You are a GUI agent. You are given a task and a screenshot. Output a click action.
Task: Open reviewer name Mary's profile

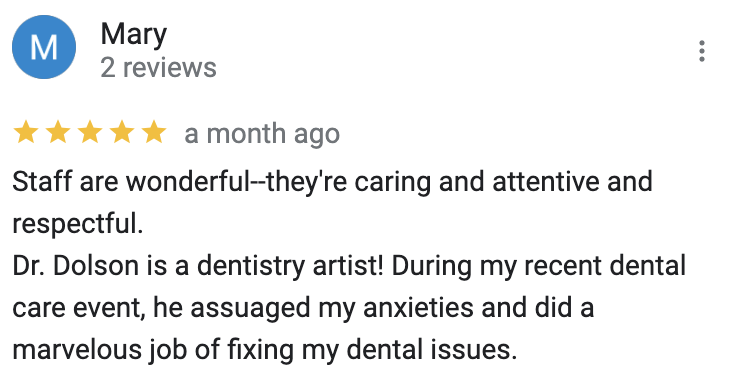134,35
